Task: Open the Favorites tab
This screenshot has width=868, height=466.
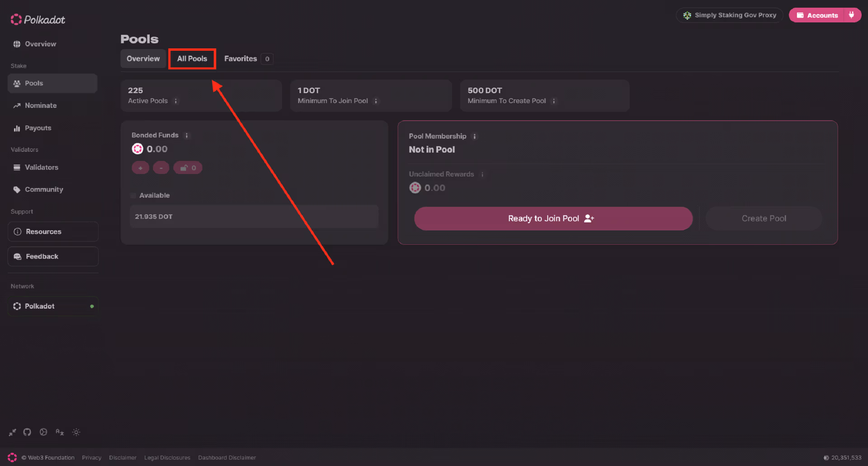Action: point(241,59)
